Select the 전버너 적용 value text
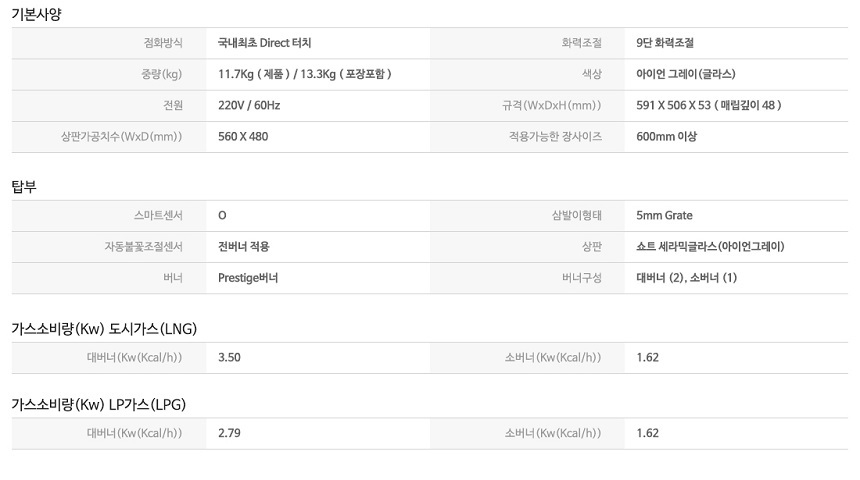This screenshot has width=860, height=480. (244, 247)
